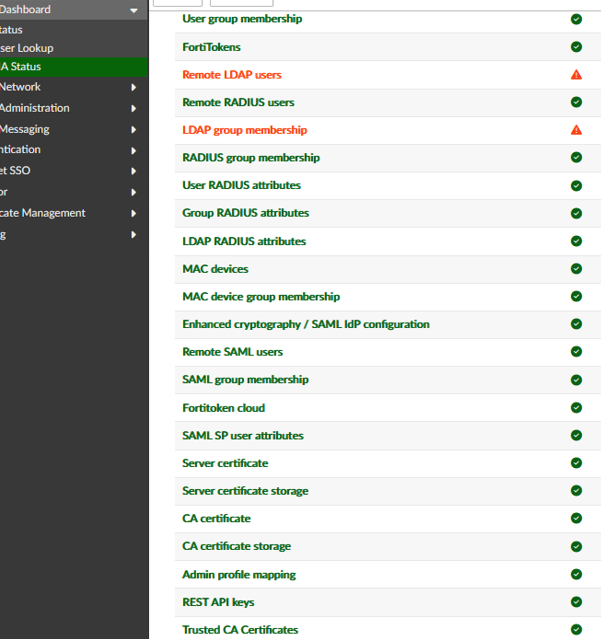Click the check icon for Remote RADIUS users
The height and width of the screenshot is (639, 601).
point(576,102)
